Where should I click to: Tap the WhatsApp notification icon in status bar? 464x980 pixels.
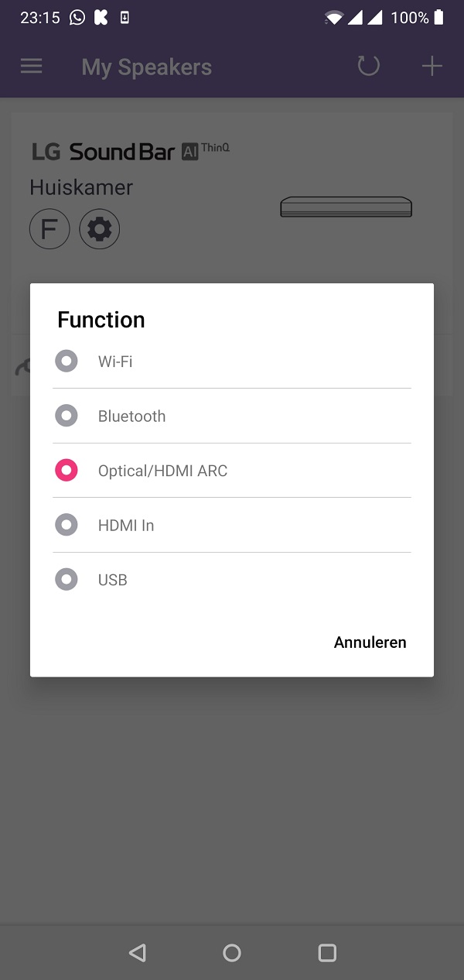point(77,17)
